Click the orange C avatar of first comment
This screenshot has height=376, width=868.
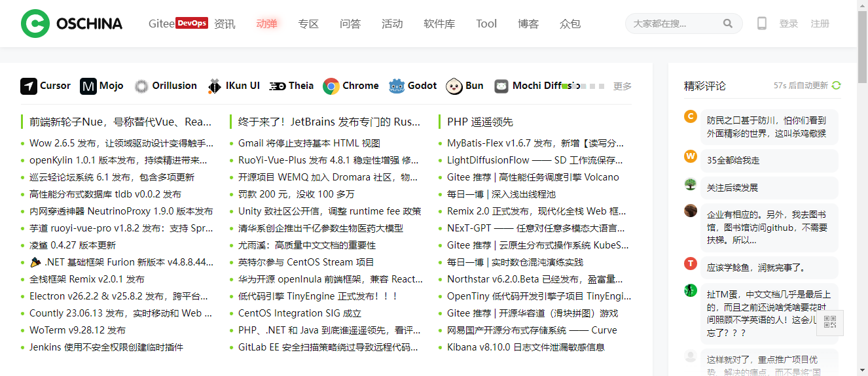pos(691,117)
